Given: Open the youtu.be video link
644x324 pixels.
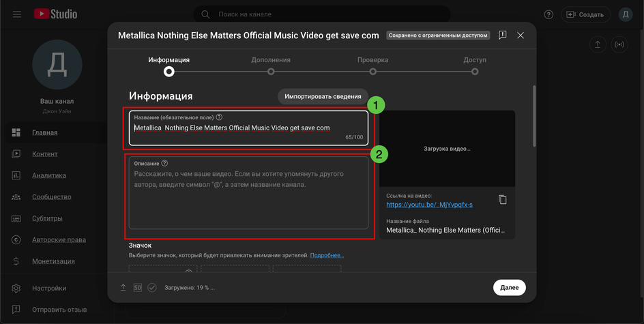Looking at the screenshot, I should pos(429,205).
